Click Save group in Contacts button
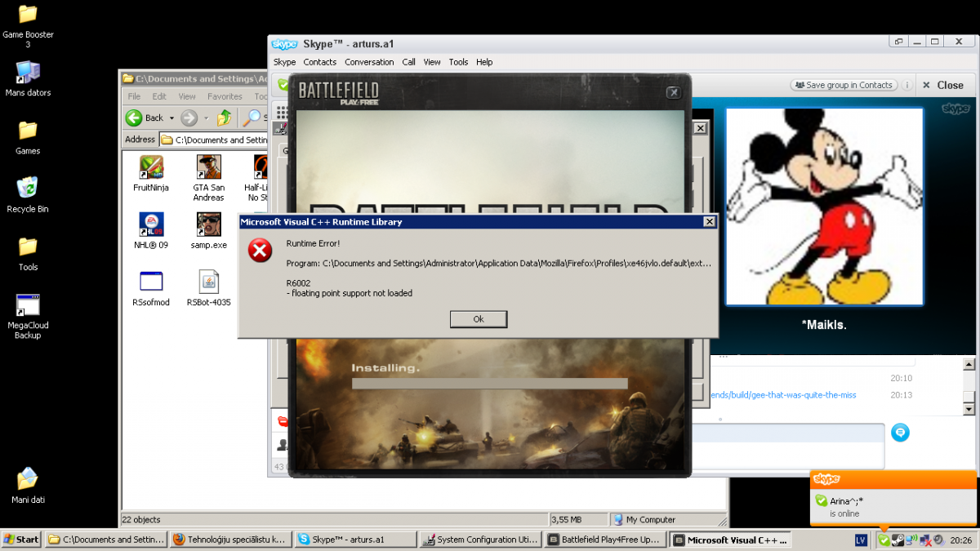980x551 pixels. click(844, 85)
